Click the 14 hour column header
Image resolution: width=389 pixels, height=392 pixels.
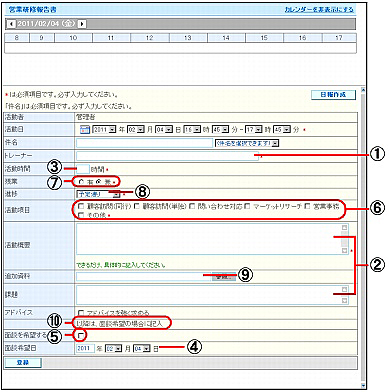click(x=226, y=38)
